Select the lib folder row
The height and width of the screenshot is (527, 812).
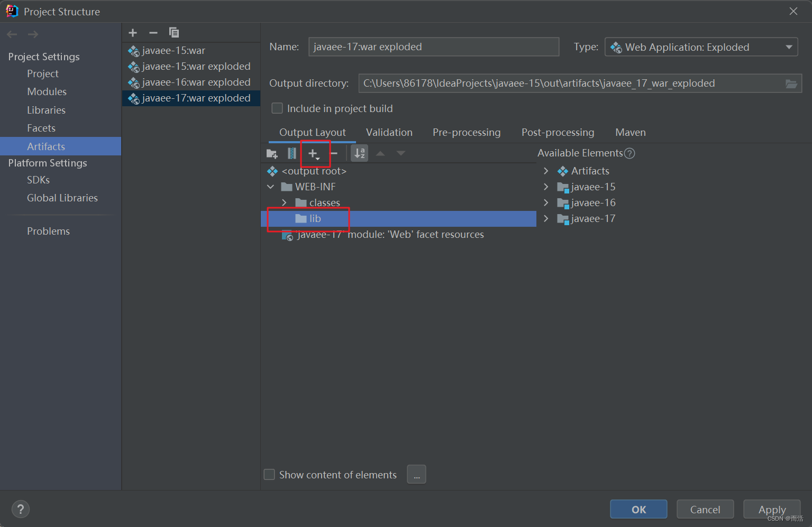point(398,219)
